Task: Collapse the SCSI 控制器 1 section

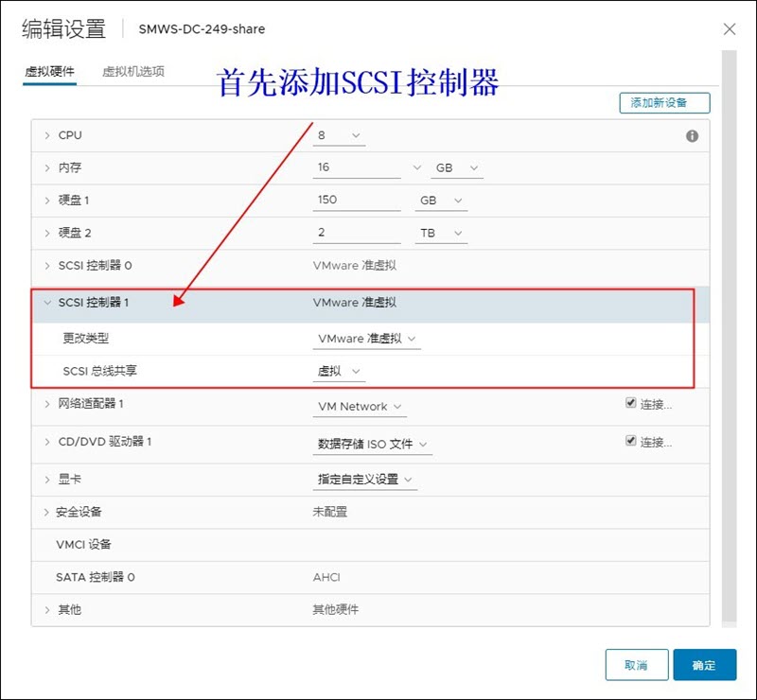Action: tap(46, 303)
